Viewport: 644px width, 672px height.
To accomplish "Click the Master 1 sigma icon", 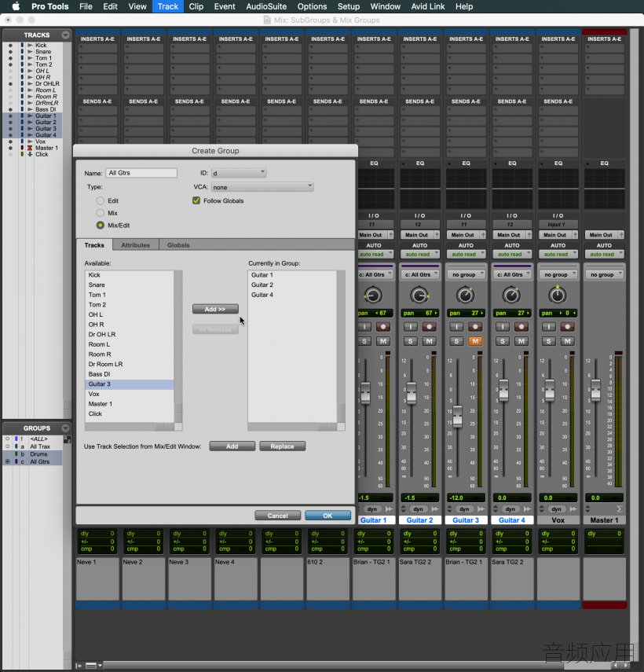I will tap(619, 509).
